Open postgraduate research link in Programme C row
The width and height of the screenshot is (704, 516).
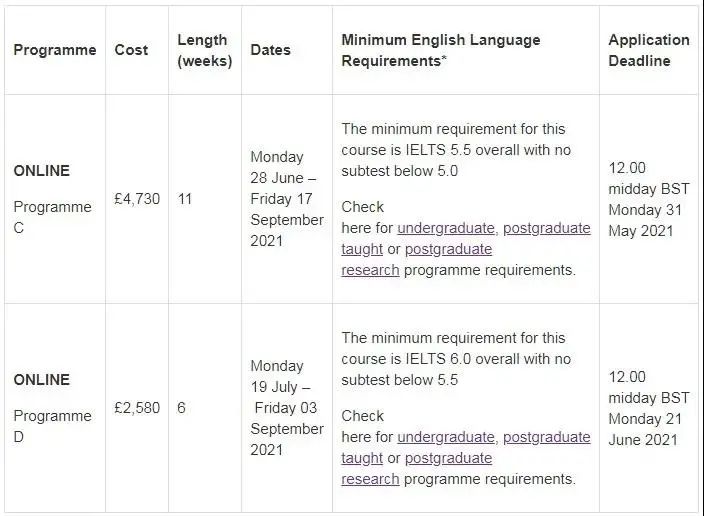click(x=448, y=249)
